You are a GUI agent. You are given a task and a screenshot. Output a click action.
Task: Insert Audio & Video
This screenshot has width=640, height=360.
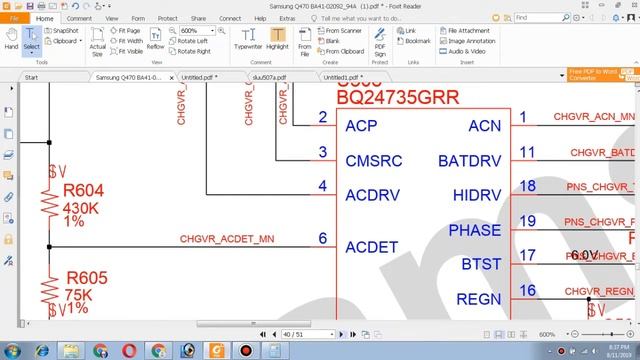click(462, 51)
